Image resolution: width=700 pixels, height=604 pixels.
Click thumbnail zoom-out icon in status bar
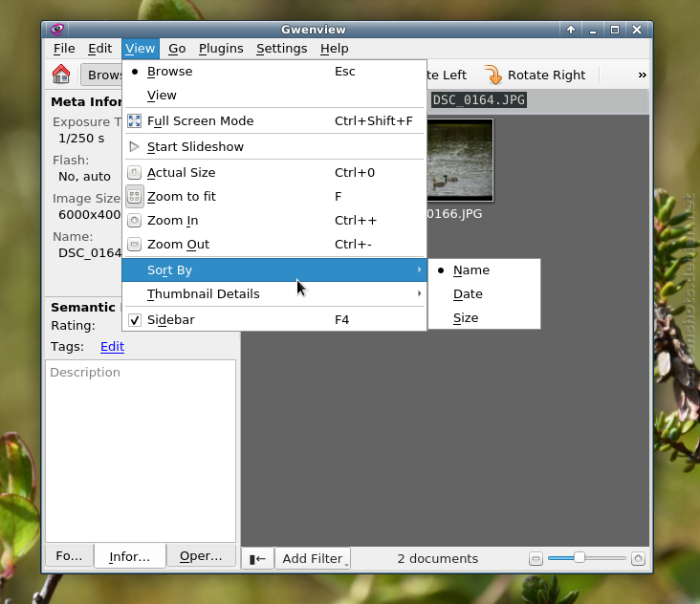tap(536, 558)
